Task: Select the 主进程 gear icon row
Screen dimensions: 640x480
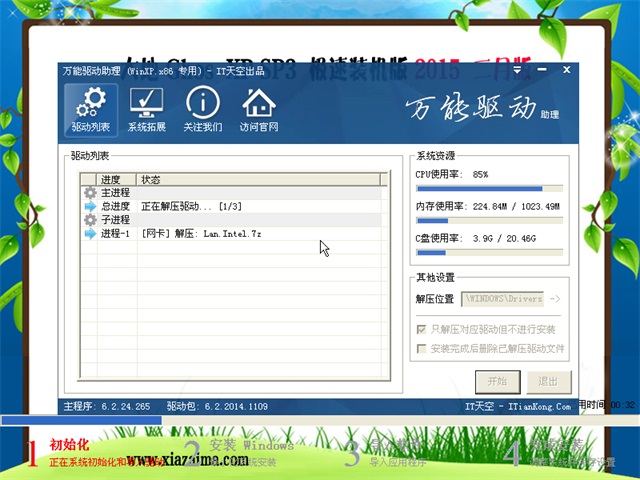Action: tap(90, 193)
